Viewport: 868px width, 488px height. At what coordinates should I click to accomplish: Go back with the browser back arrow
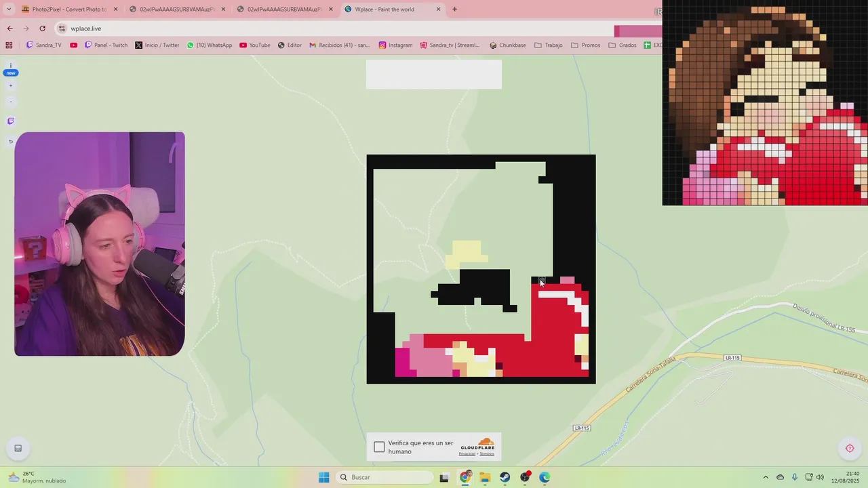tap(9, 28)
